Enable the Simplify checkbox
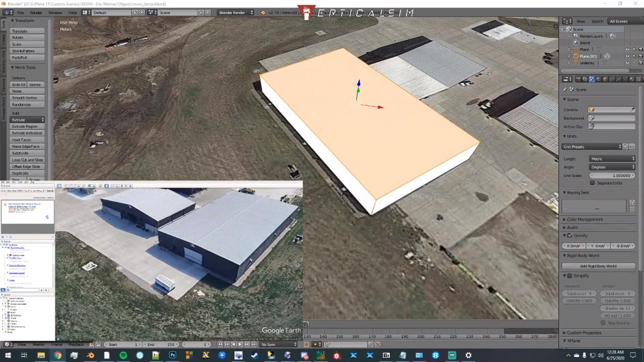The width and height of the screenshot is (644, 362). tap(570, 276)
